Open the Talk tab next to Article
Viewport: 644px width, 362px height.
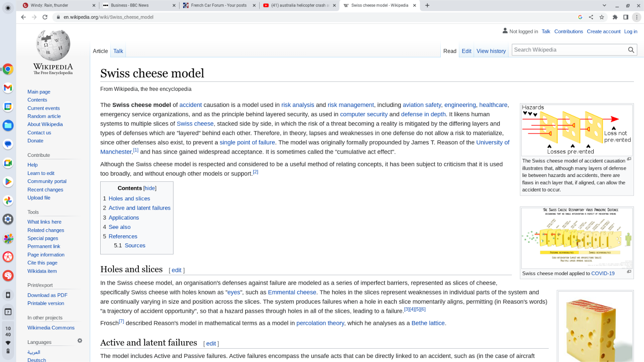point(118,51)
